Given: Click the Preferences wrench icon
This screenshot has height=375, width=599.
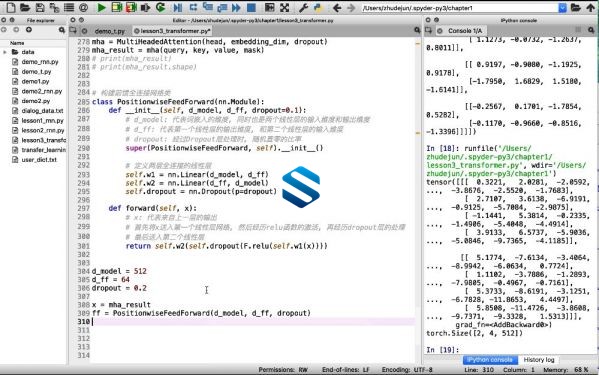Looking at the screenshot, I should [303, 7].
